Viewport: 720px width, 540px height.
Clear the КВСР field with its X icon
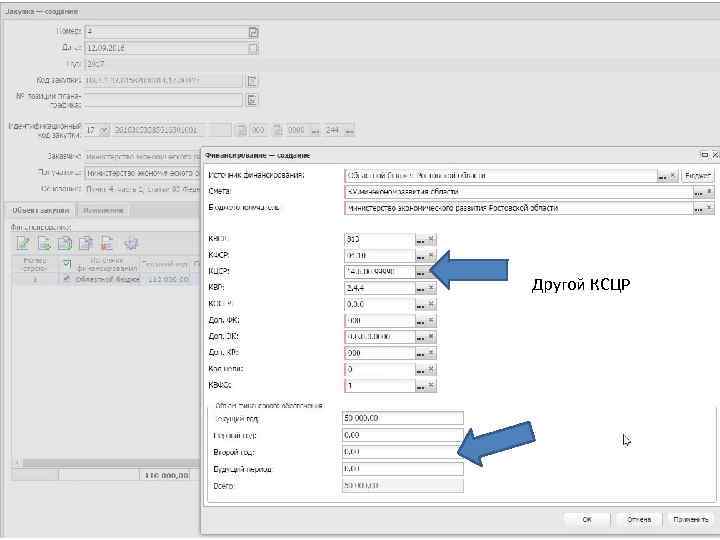pyautogui.click(x=431, y=239)
